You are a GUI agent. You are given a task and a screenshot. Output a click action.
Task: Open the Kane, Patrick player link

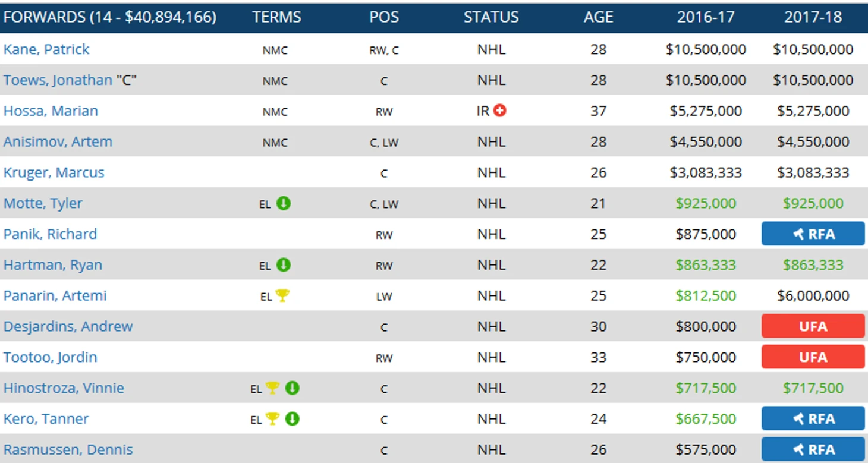pos(46,49)
